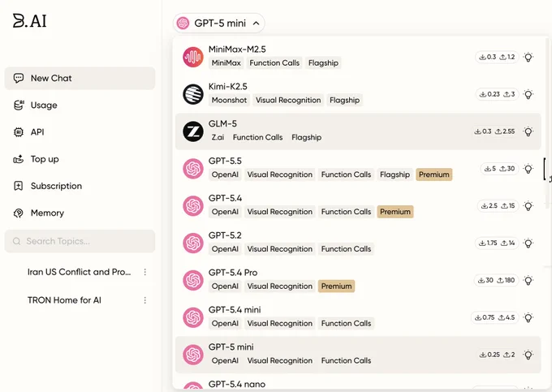Click the Subscription bookmark icon

tap(19, 186)
